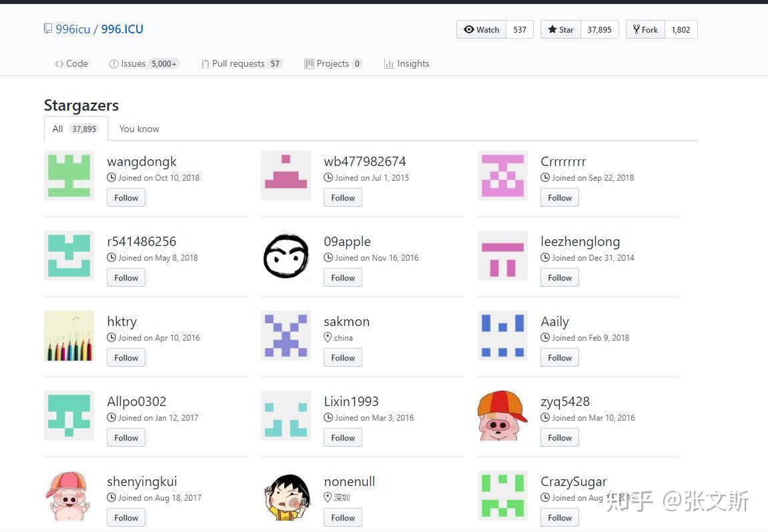The height and width of the screenshot is (532, 768).
Task: Open the zyq5428 profile name link
Action: [x=565, y=402]
